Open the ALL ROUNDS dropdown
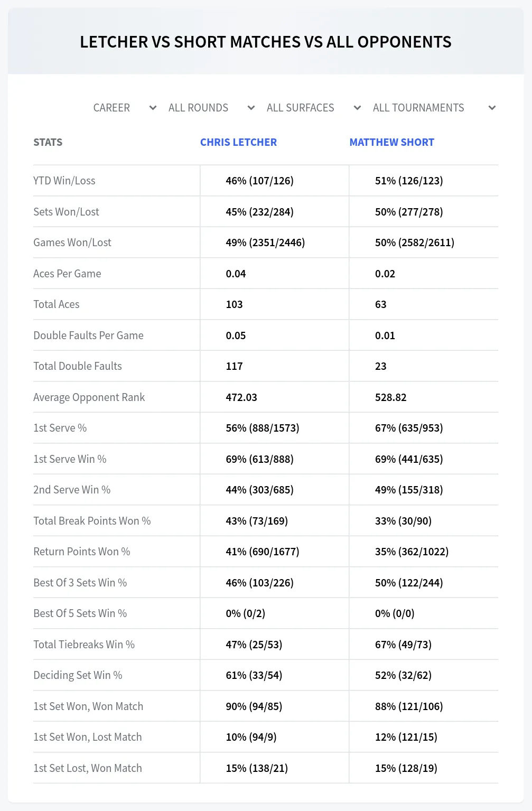The height and width of the screenshot is (811, 532). [x=211, y=108]
